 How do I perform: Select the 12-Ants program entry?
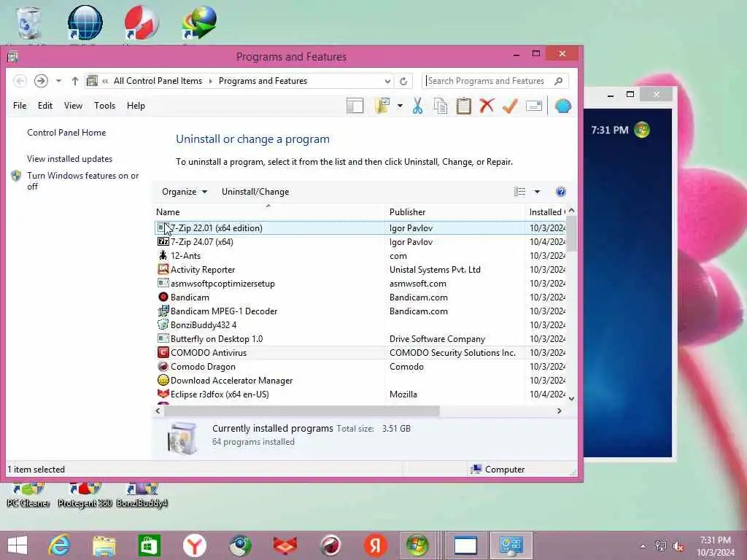tap(360, 256)
